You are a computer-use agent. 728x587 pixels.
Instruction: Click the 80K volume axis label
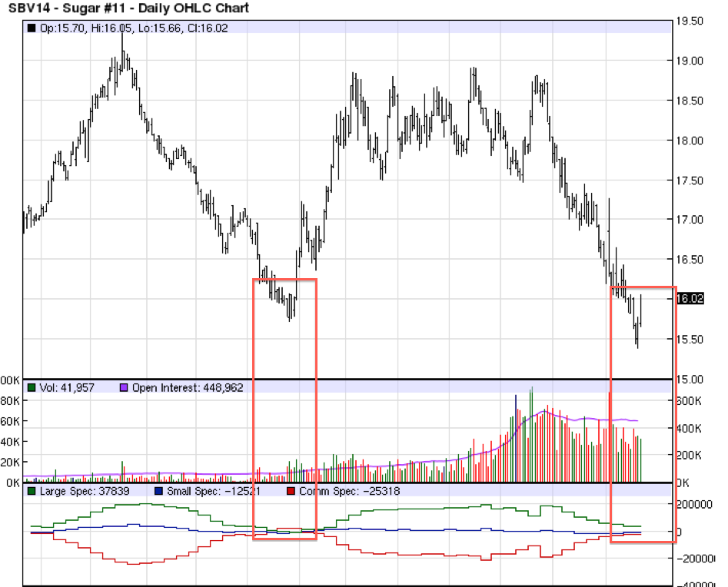pyautogui.click(x=10, y=401)
